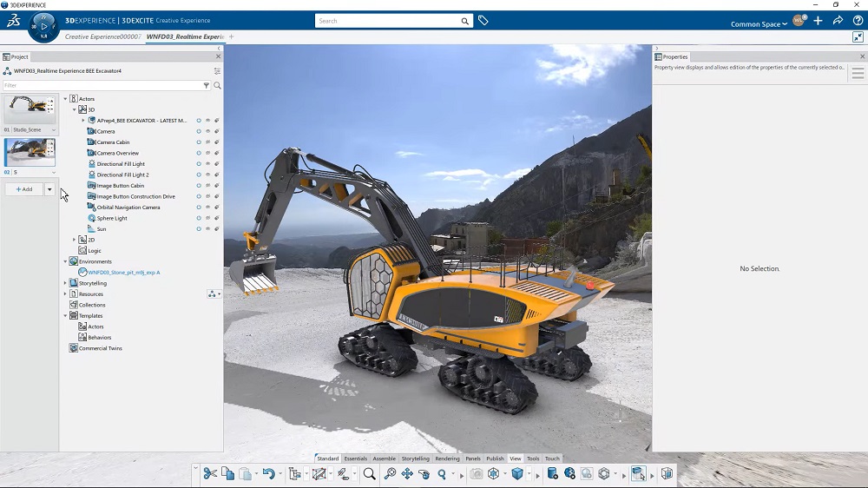Viewport: 868px width, 488px height.
Task: Toggle pickable icon for Directional Fill Light
Action: tap(216, 164)
